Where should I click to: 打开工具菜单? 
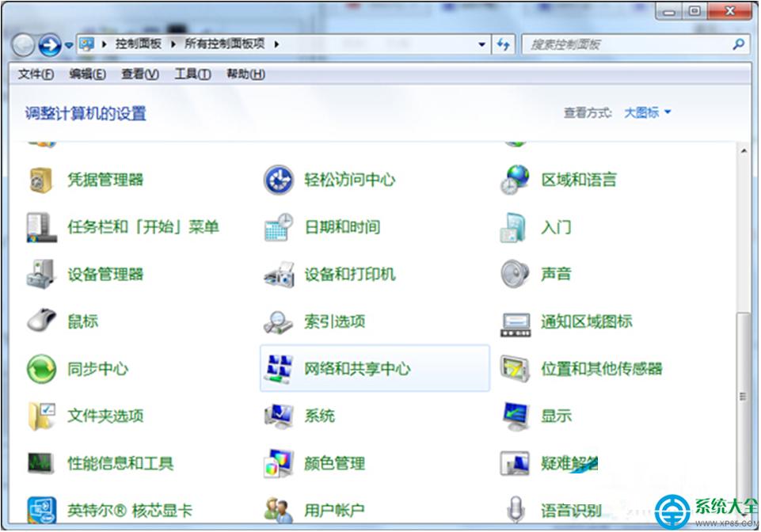click(195, 74)
